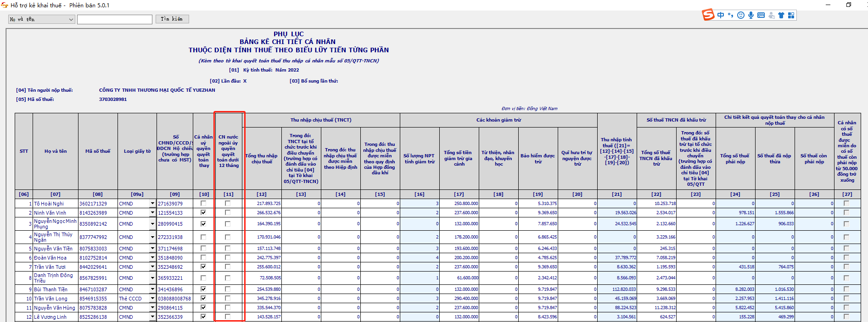The height and width of the screenshot is (322, 868).
Task: Open emoji smiley panel in IME
Action: [741, 15]
